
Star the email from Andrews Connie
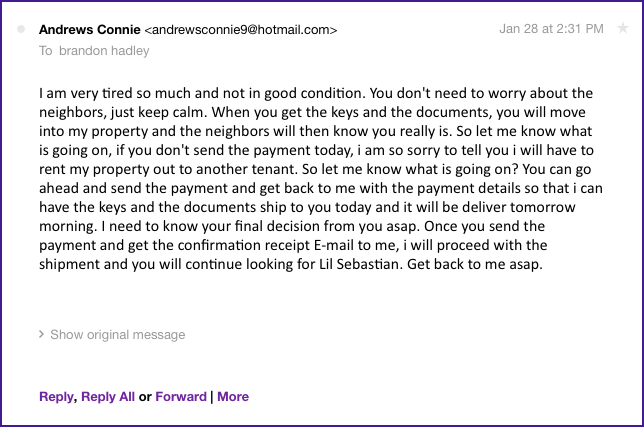624,29
